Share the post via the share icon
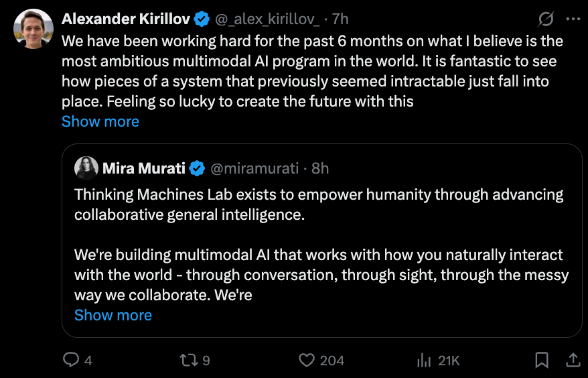 click(573, 361)
